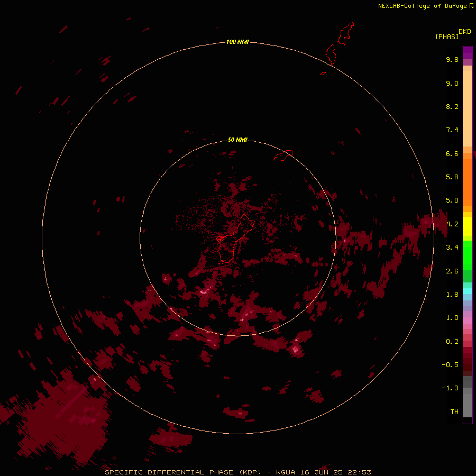The image size is (476, 476).
Task: Click the 2.6 scale value
Action: pyautogui.click(x=452, y=271)
